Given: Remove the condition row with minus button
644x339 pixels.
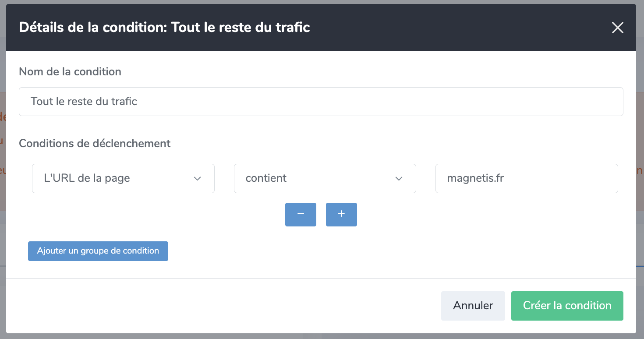Looking at the screenshot, I should (x=301, y=214).
